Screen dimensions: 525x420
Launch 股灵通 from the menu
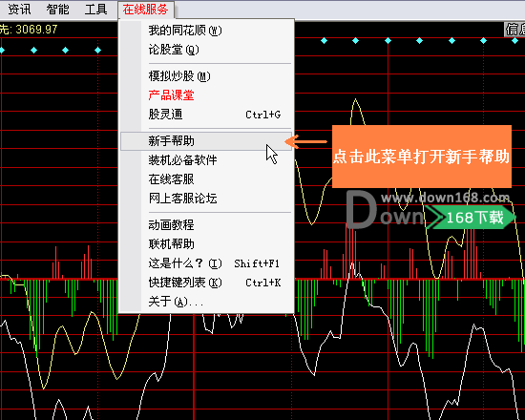206,115
